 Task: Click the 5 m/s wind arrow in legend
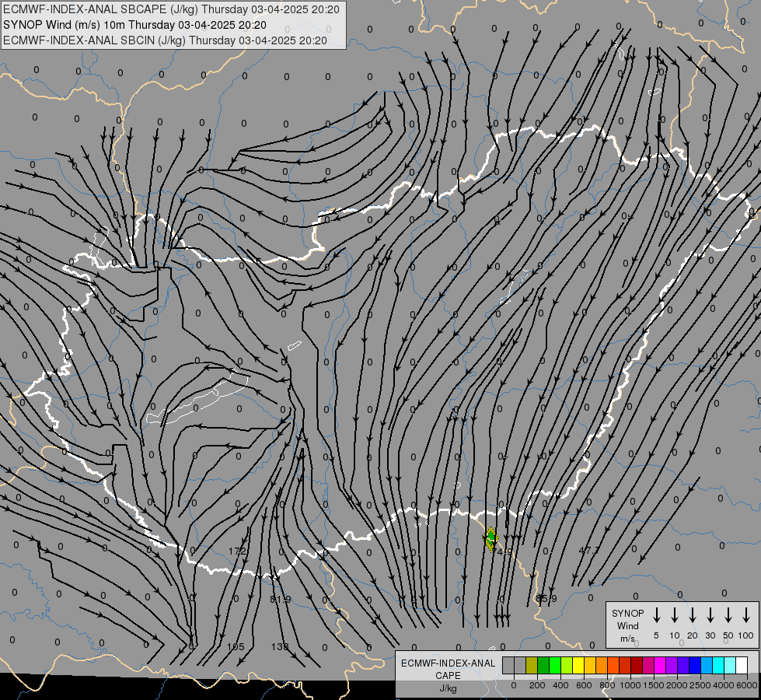coord(656,615)
